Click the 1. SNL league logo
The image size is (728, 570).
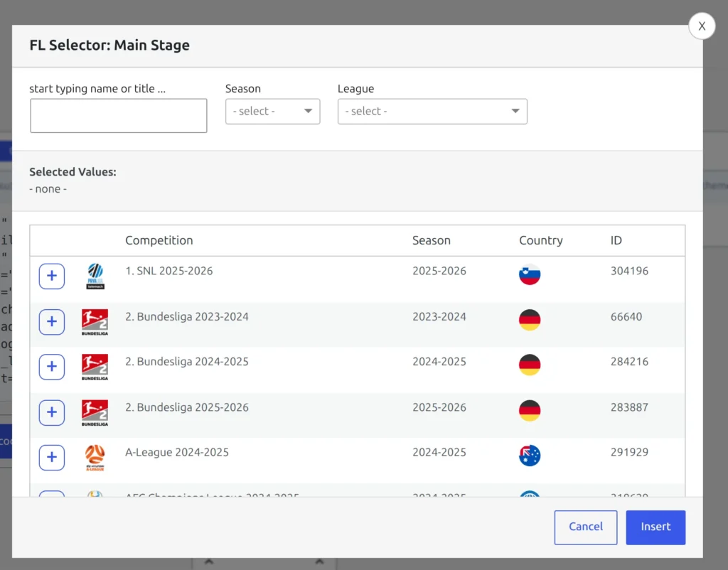click(95, 276)
